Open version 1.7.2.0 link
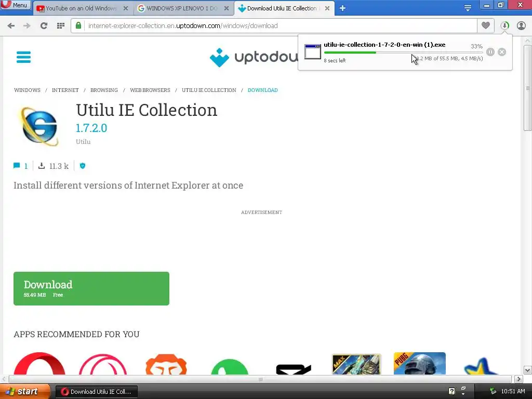The image size is (532, 399). click(91, 128)
